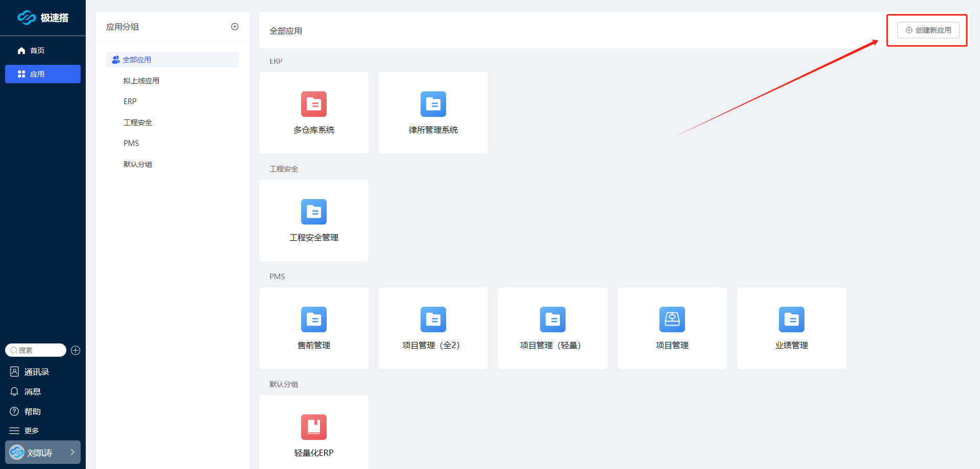Click the plus icon beside search box
980x469 pixels.
76,350
